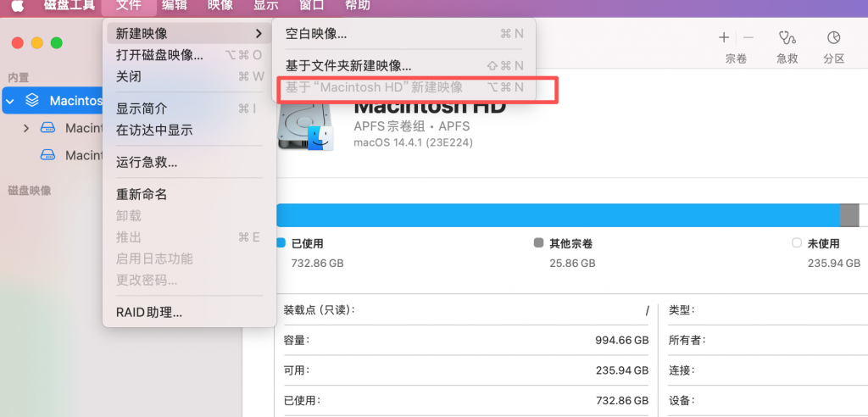The width and height of the screenshot is (868, 417).
Task: Open the Apple menu logo
Action: (17, 6)
